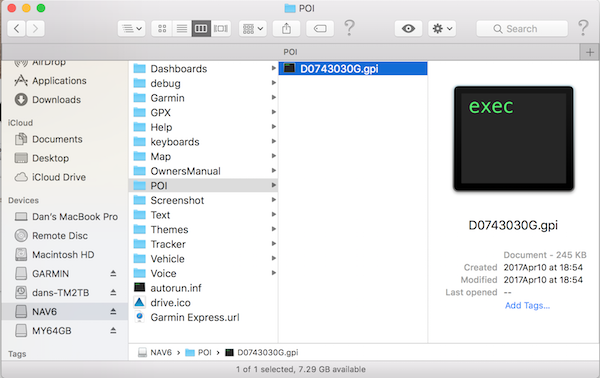
Task: Click the exec preview thumbnail
Action: pos(514,138)
